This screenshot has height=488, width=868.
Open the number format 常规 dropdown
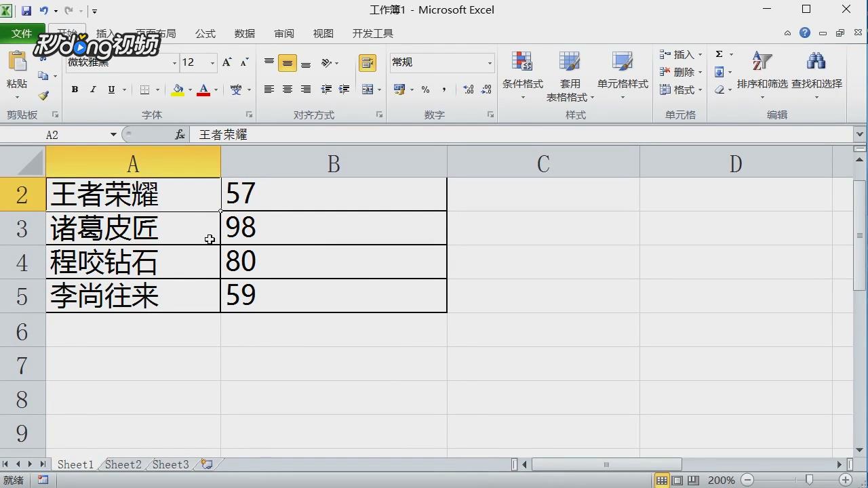coord(490,63)
